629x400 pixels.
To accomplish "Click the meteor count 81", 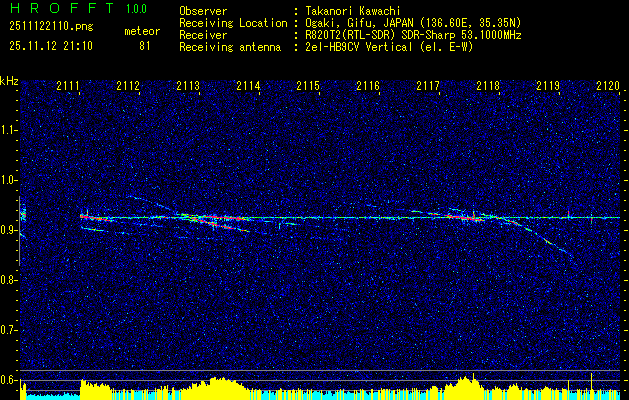I will pyautogui.click(x=145, y=46).
